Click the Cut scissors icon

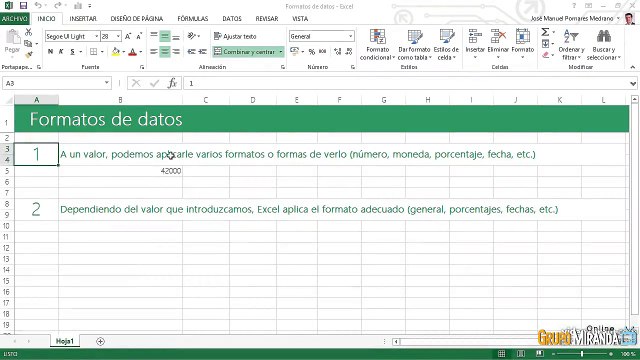[x=28, y=32]
